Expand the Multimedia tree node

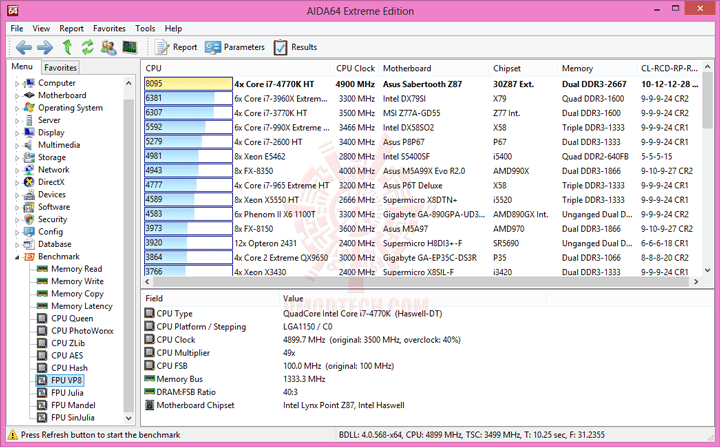tap(17, 146)
